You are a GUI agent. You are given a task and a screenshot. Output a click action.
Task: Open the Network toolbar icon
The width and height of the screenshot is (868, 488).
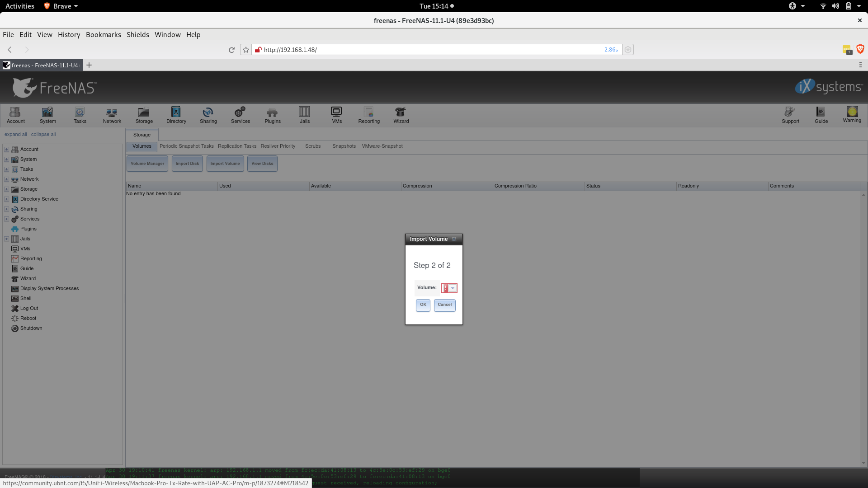pos(112,115)
